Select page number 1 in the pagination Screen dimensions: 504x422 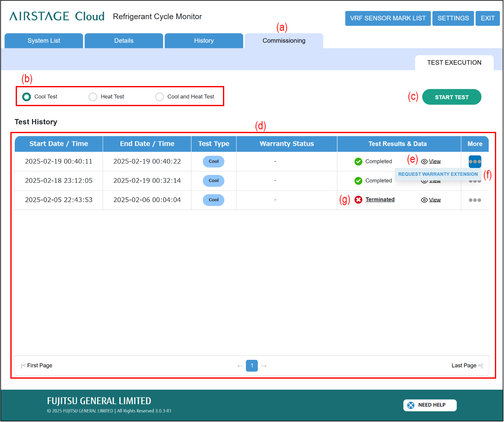click(x=252, y=366)
